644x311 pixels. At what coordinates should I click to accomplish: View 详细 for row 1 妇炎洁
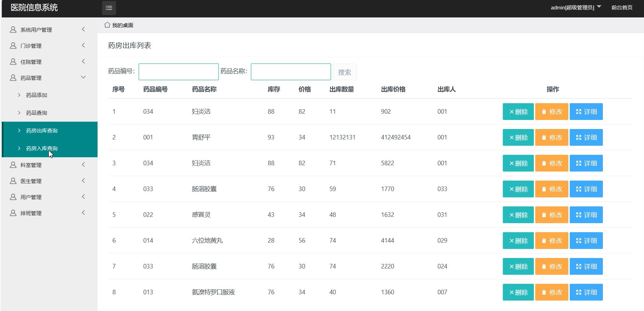586,112
